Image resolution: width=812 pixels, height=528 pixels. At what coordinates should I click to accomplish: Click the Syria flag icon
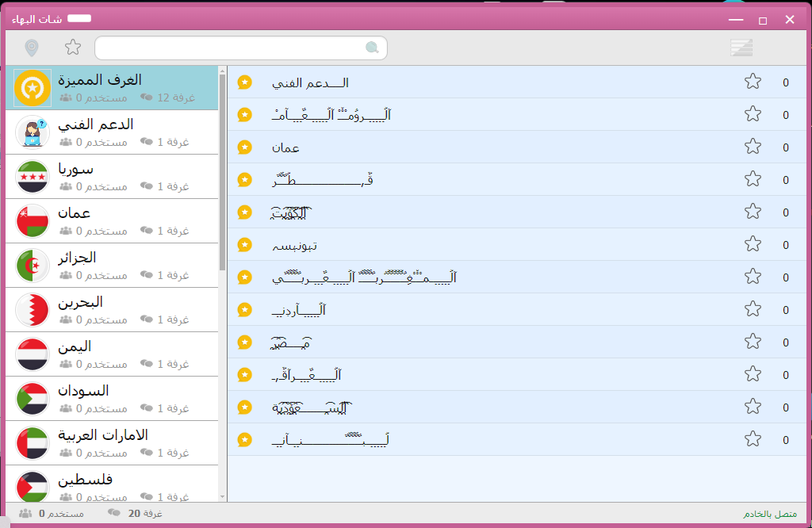[x=33, y=177]
